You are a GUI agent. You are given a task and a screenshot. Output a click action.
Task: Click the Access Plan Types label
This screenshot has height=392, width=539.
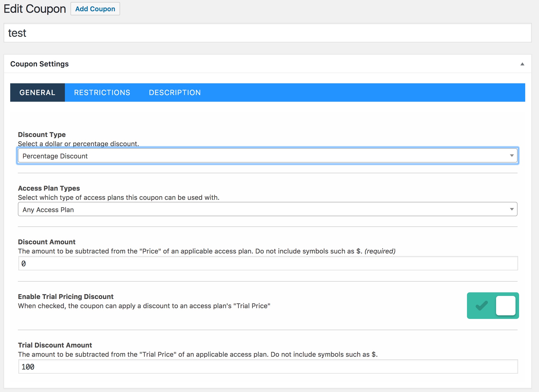click(x=49, y=188)
